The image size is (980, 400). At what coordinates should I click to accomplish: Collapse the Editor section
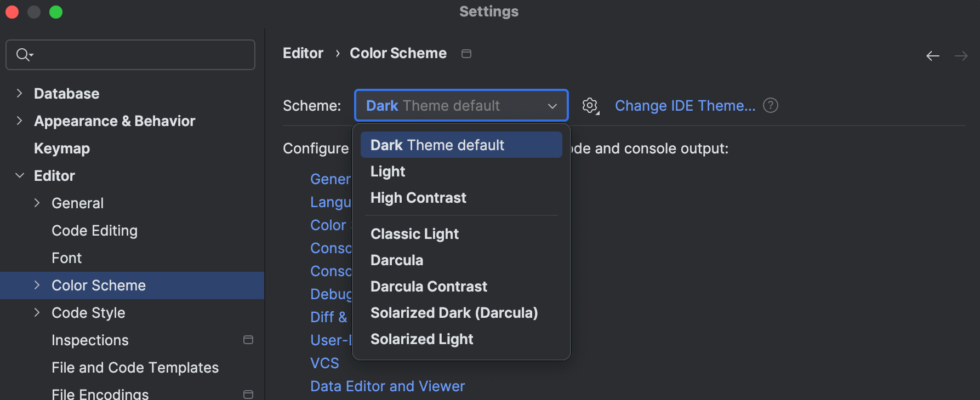tap(19, 175)
